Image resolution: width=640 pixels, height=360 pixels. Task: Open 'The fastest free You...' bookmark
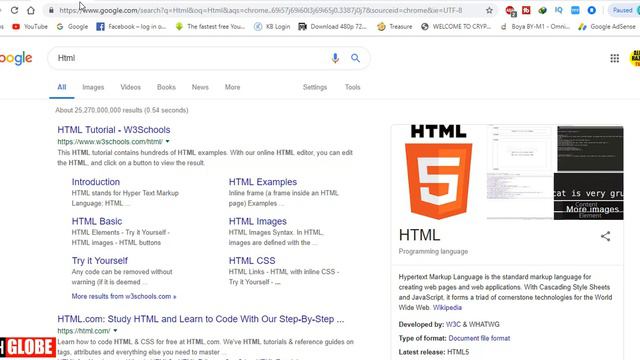click(x=210, y=27)
